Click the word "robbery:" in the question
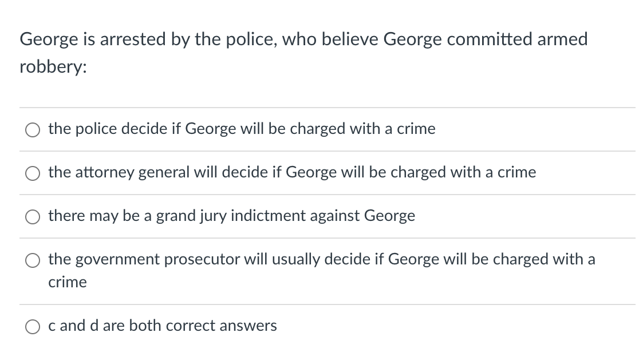 coord(53,66)
